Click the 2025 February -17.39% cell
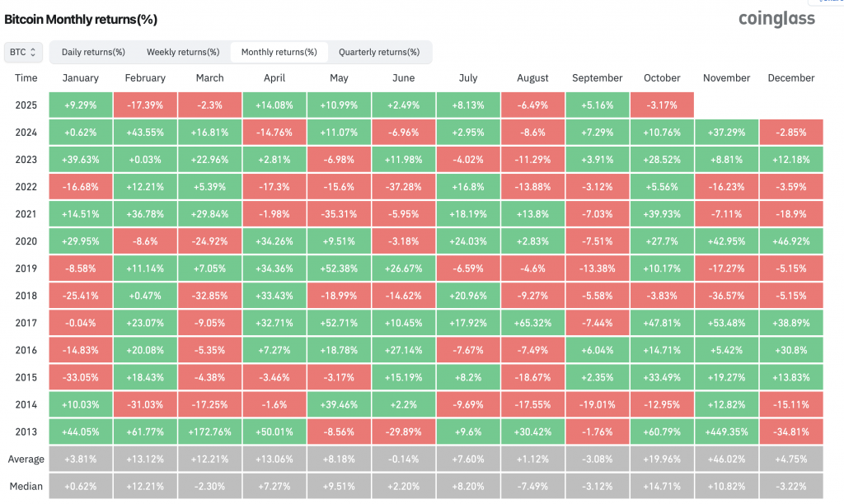 (145, 105)
